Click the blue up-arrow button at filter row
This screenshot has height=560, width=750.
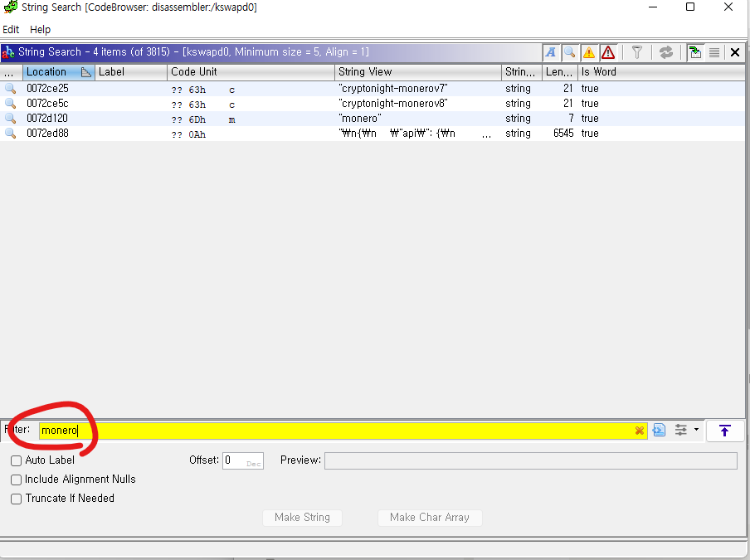(724, 431)
